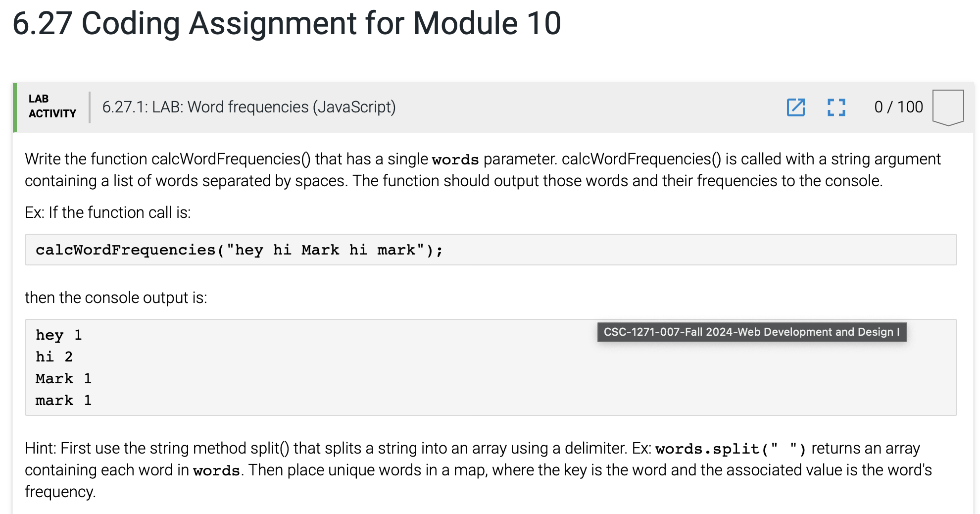Click the green LAB ACTIVITY indicator bar
The width and height of the screenshot is (980, 514).
coord(15,107)
